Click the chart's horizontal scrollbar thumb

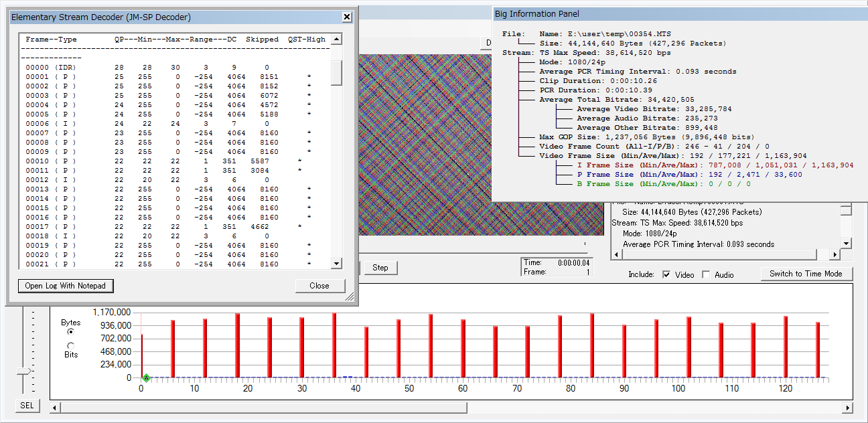point(264,408)
